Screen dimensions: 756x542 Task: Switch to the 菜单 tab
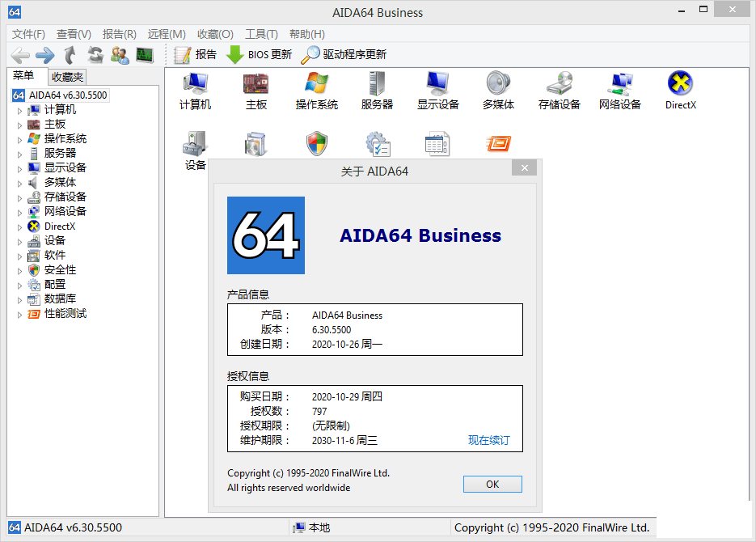click(x=23, y=76)
